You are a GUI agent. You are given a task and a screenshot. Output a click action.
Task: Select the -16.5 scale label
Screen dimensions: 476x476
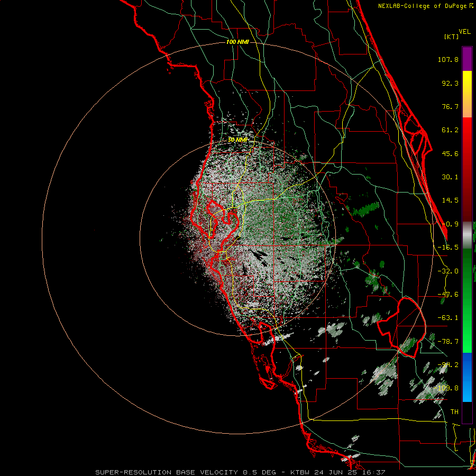(448, 248)
